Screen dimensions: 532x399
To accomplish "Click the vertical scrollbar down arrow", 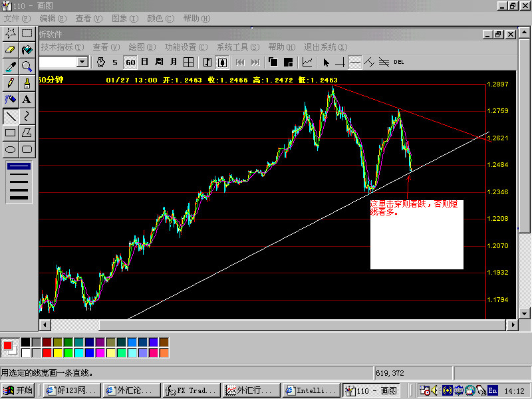I will pos(524,313).
